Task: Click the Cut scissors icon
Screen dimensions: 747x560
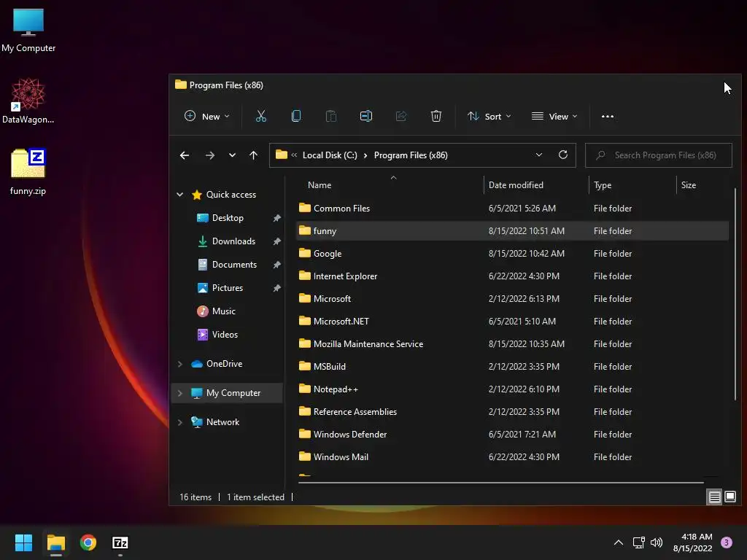Action: [x=260, y=116]
